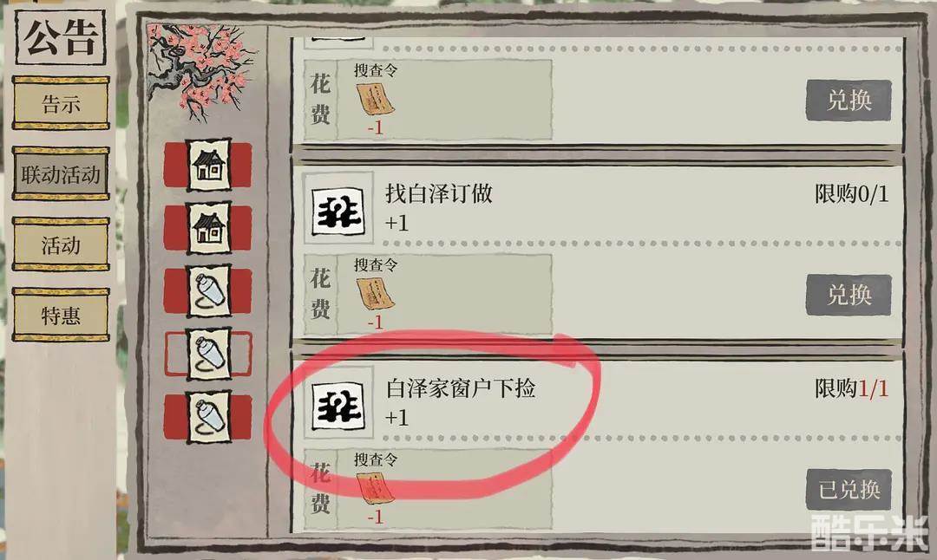
Task: Open the 特惠 special offers tab
Action: (x=61, y=315)
